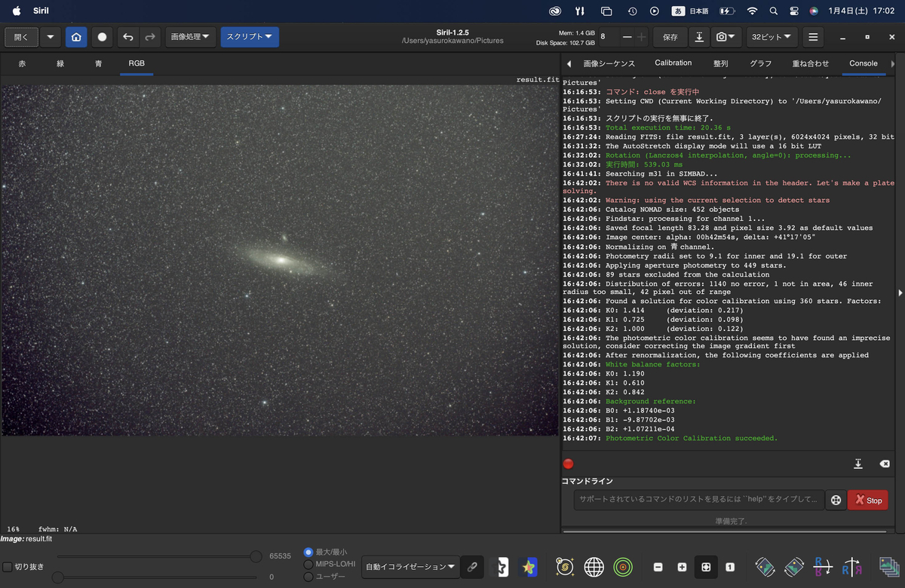View the 緑 channel tab
The image size is (905, 588).
click(60, 64)
